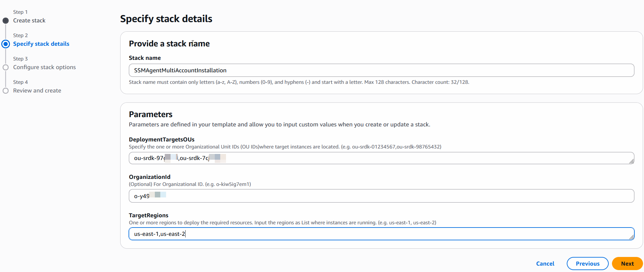Grab the DeploymentTargetsOUs resize handle
The image size is (644, 272).
point(631,161)
